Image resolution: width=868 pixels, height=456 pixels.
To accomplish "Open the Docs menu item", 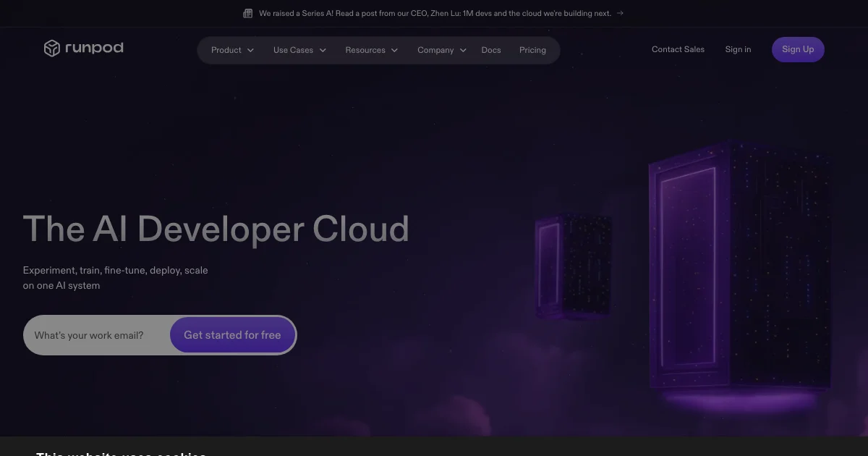I will 491,50.
